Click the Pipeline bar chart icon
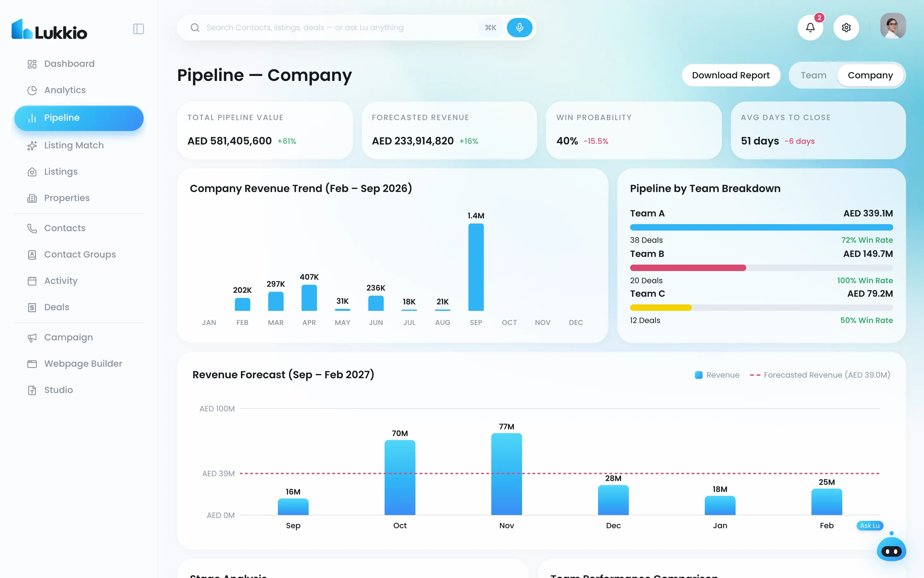This screenshot has width=924, height=578. point(32,118)
